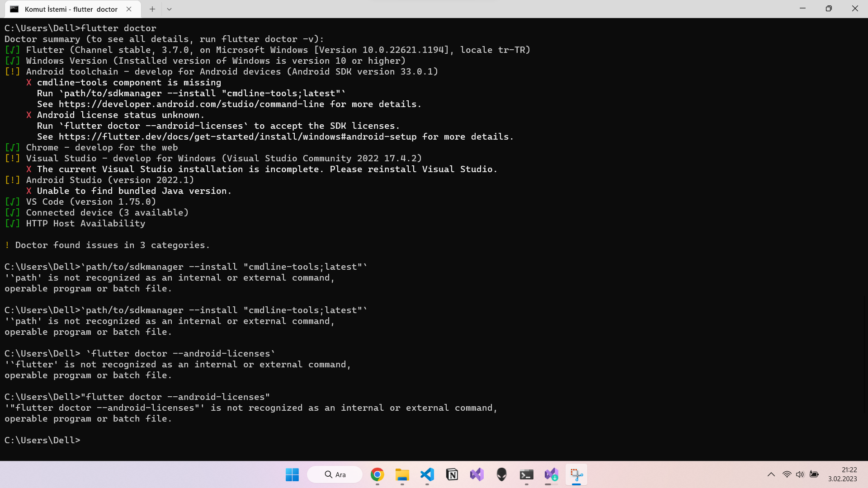Launch Alienware Command Center taskbar icon
This screenshot has height=488, width=868.
click(501, 474)
